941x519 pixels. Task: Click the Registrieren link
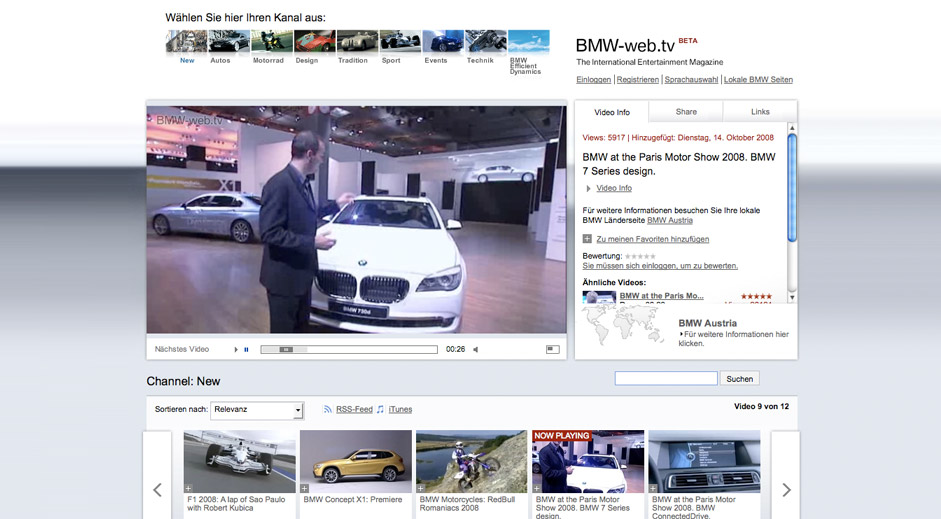pyautogui.click(x=637, y=80)
